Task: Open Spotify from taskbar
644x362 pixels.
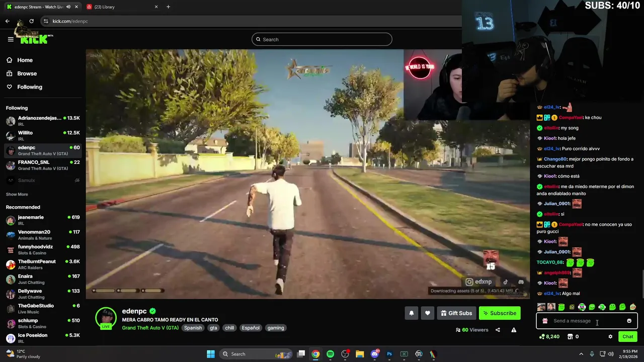Action: pos(330,354)
